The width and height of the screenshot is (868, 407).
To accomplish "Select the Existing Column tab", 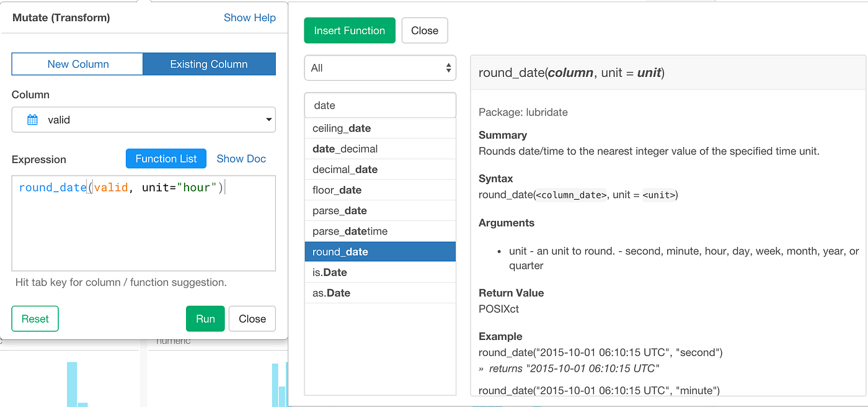I will click(x=209, y=63).
